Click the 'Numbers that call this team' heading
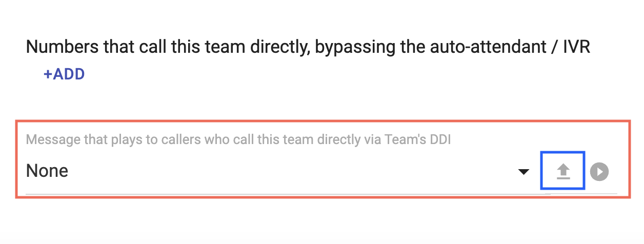 pyautogui.click(x=308, y=47)
